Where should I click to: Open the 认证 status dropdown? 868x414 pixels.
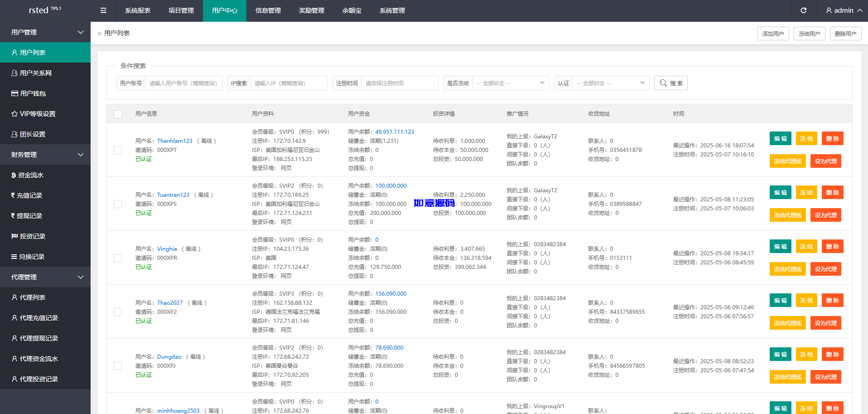pyautogui.click(x=611, y=83)
